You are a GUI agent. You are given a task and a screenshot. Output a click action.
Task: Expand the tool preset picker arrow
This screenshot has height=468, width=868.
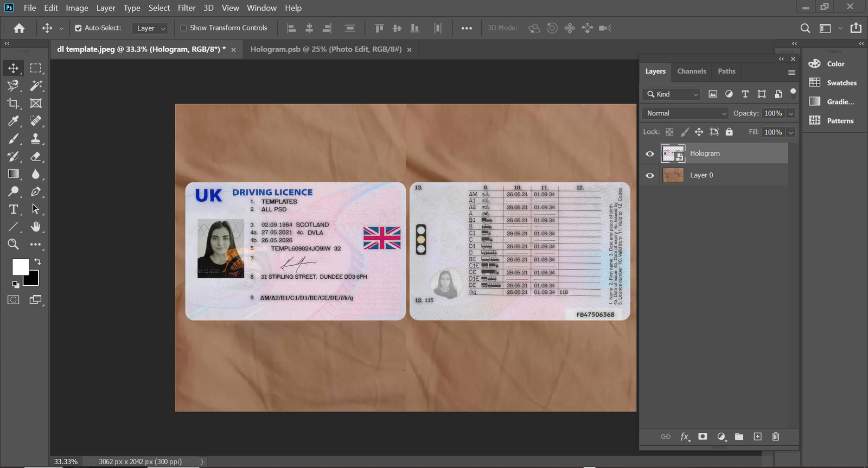pyautogui.click(x=61, y=28)
